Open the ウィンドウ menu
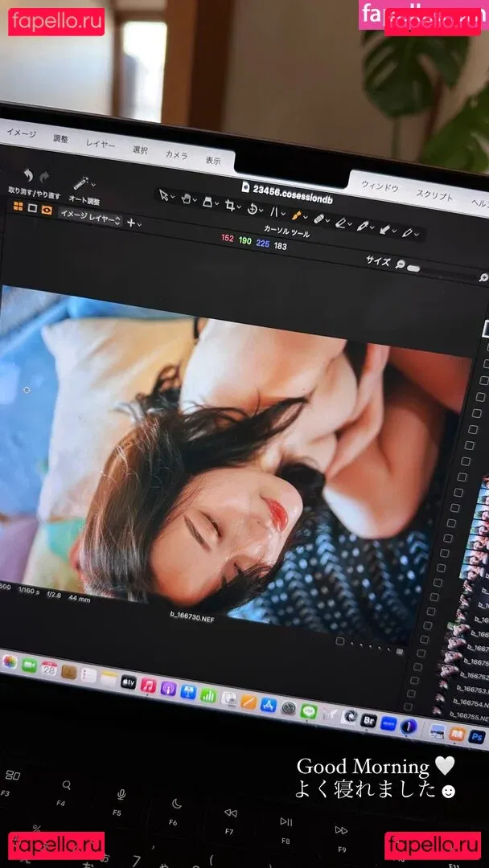The image size is (489, 868). (x=380, y=186)
